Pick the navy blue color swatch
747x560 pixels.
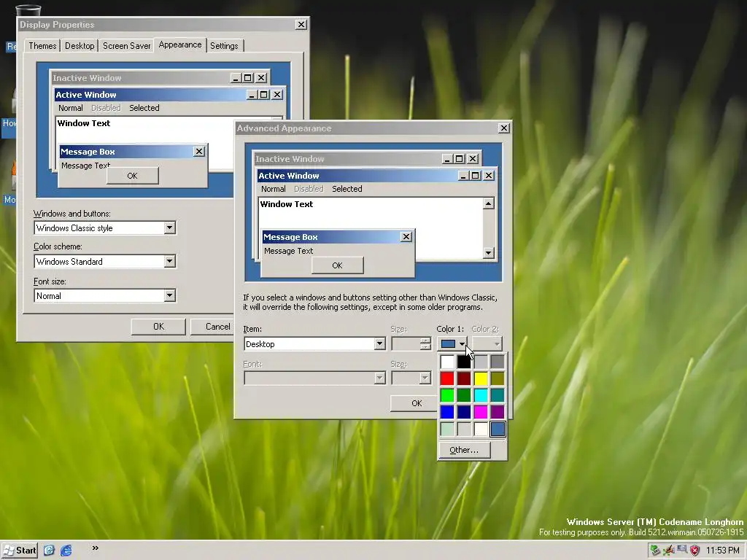pyautogui.click(x=464, y=412)
